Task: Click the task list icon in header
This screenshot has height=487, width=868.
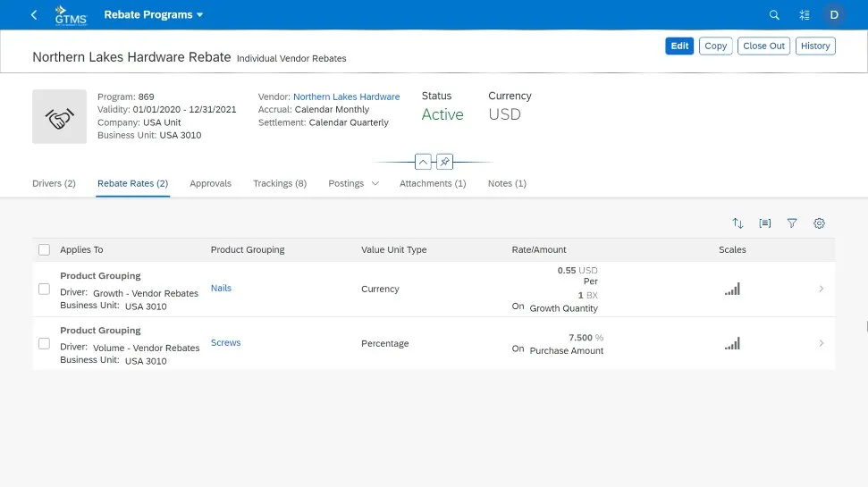Action: point(804,15)
